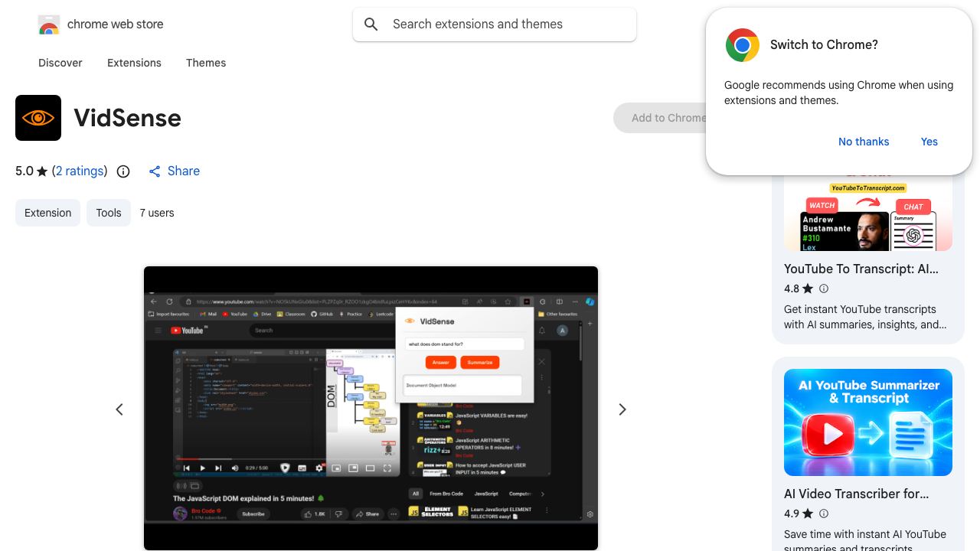Screen dimensions: 980x551
Task: Dismiss the popup with No thanks
Action: (864, 142)
